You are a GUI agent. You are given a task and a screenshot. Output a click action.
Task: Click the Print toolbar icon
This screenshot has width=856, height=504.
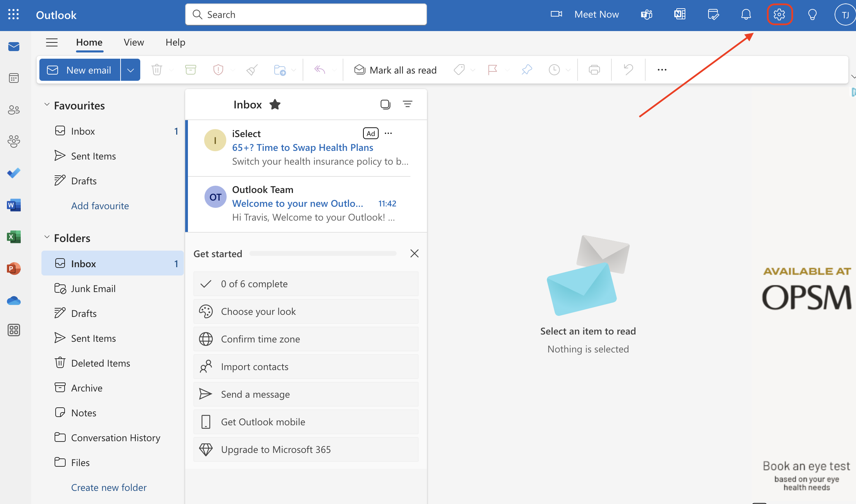click(x=594, y=70)
